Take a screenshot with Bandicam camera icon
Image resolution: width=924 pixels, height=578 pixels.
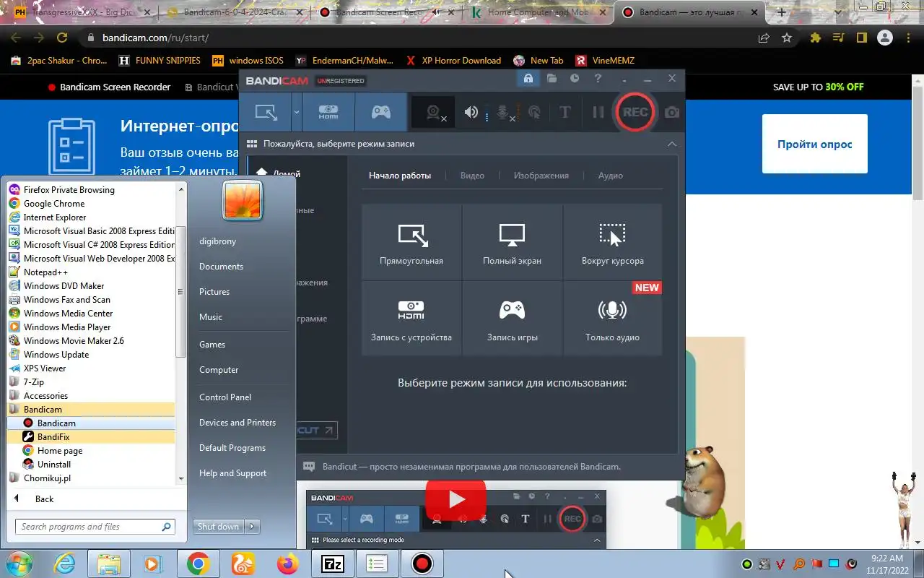[x=672, y=112]
